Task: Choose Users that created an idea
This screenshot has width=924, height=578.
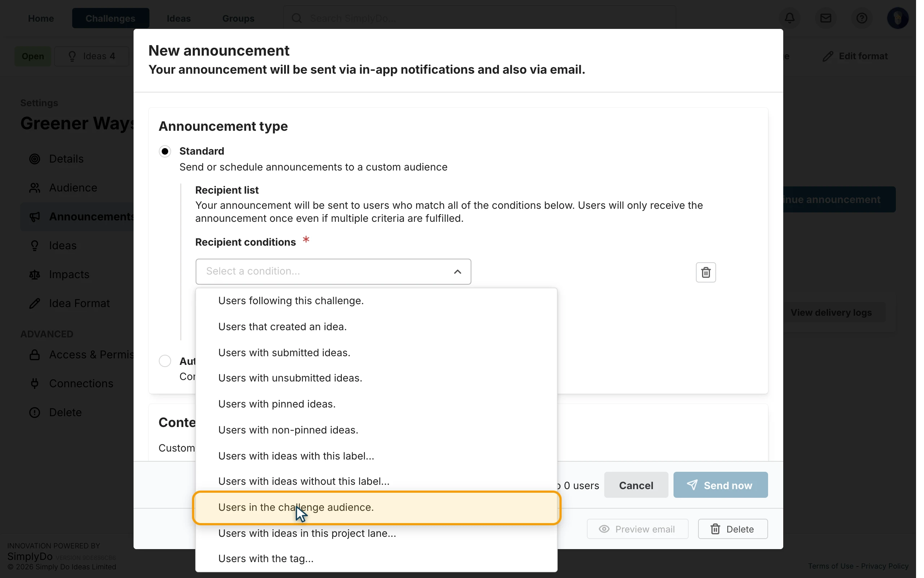Action: 376,327
